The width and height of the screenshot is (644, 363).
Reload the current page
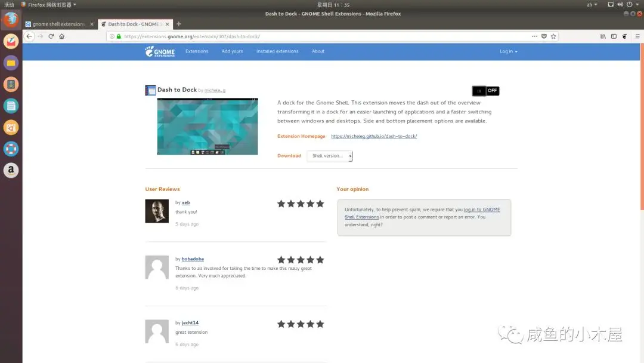51,36
